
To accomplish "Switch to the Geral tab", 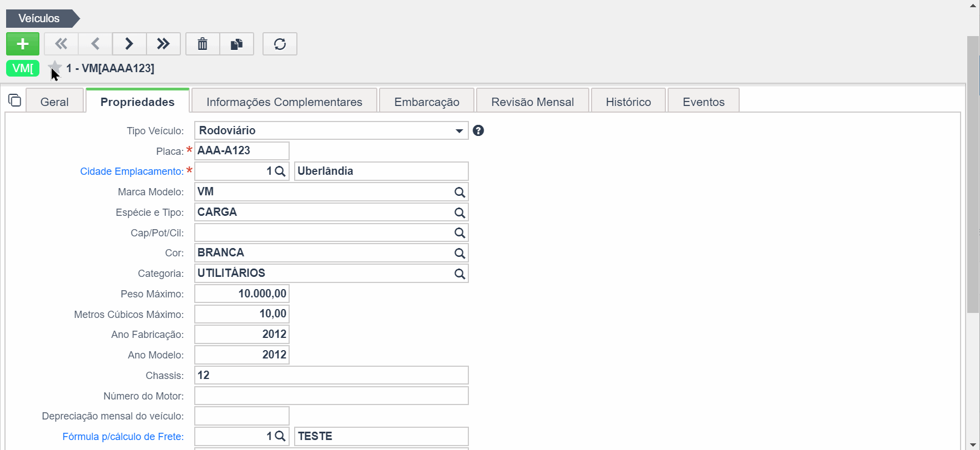I will pyautogui.click(x=54, y=102).
